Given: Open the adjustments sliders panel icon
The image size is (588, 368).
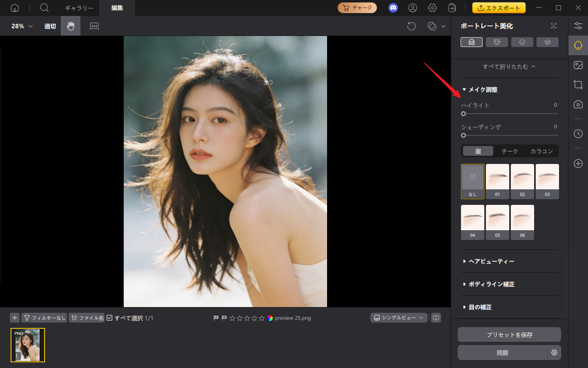Looking at the screenshot, I should tap(578, 25).
